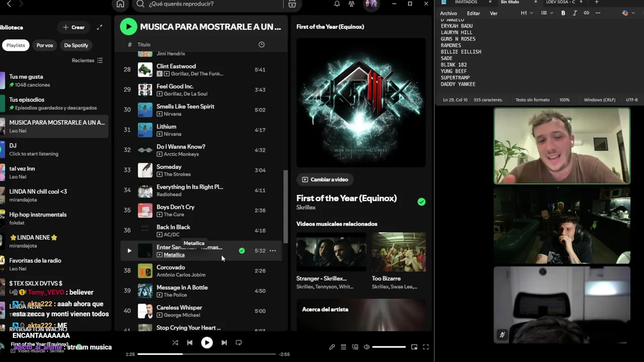Open Acerca del artista card
Image resolution: width=644 pixels, height=362 pixels.
(x=361, y=315)
